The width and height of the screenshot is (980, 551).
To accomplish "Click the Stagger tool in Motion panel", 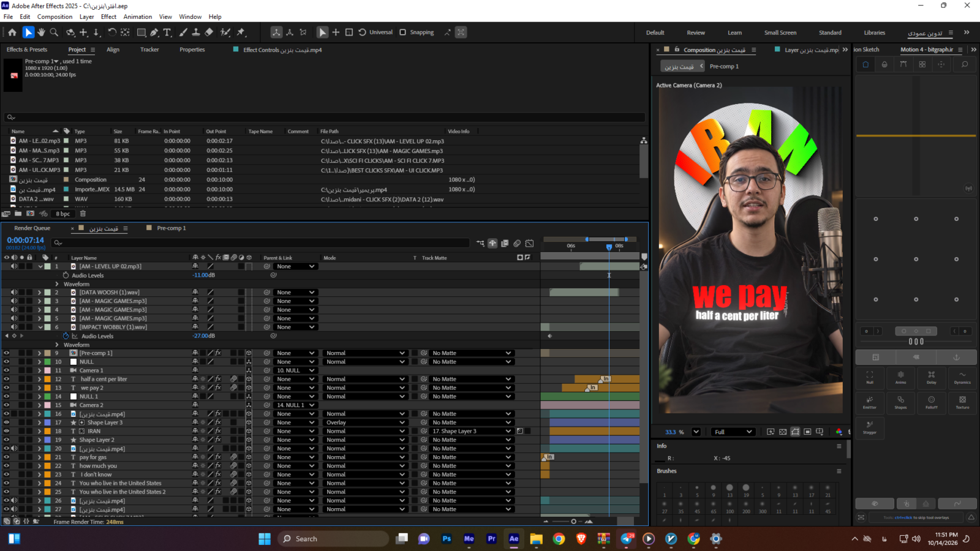I will (870, 427).
